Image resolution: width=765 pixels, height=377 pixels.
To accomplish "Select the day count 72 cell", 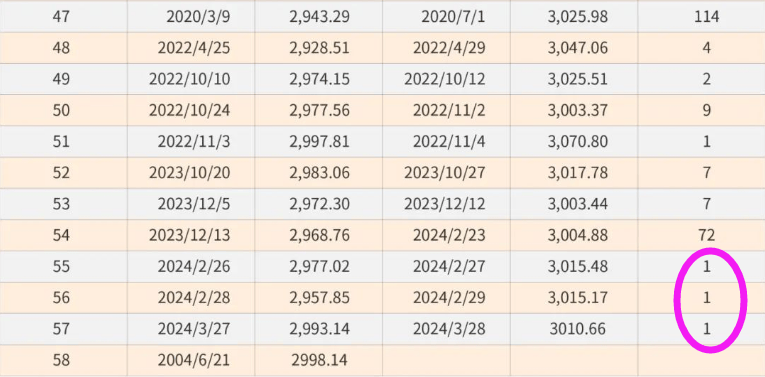I will click(702, 235).
